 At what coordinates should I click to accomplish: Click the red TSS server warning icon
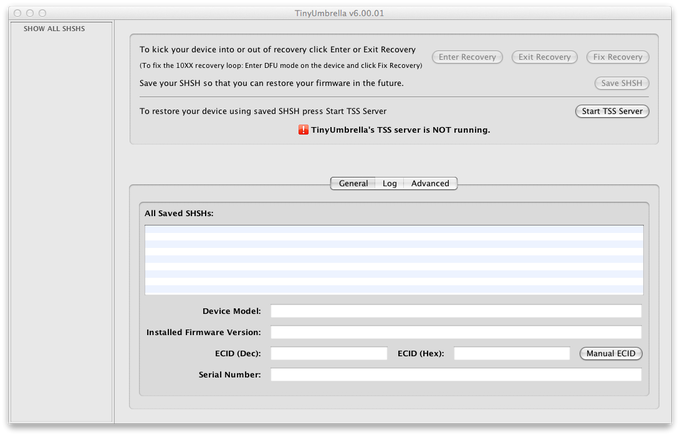pos(303,130)
